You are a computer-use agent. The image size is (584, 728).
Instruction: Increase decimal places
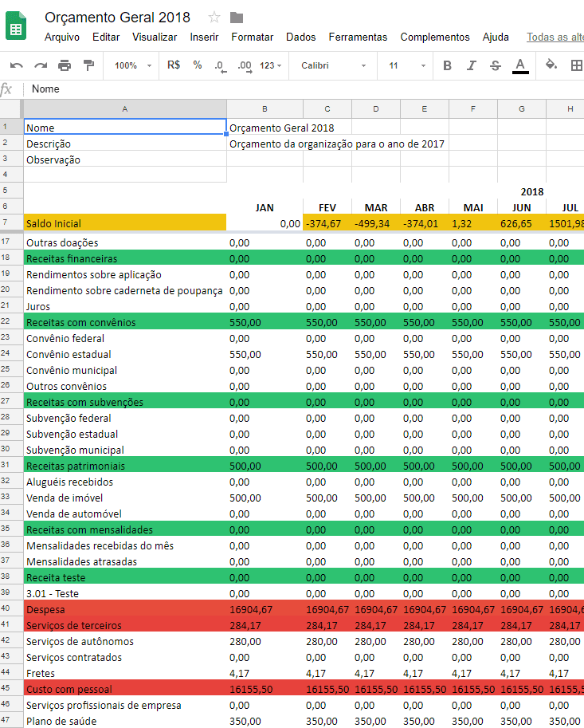point(245,66)
